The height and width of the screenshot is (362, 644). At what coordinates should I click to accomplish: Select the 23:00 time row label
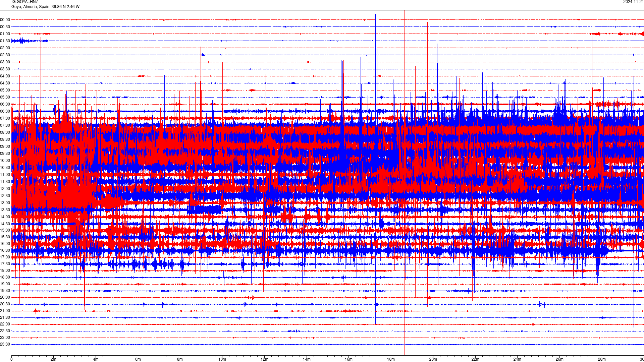click(x=5, y=338)
